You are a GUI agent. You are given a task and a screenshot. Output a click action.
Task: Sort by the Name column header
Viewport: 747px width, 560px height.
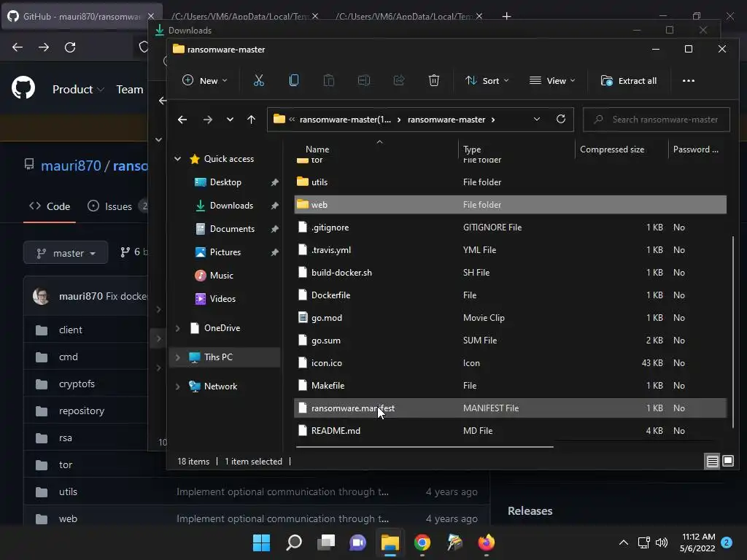pos(317,149)
